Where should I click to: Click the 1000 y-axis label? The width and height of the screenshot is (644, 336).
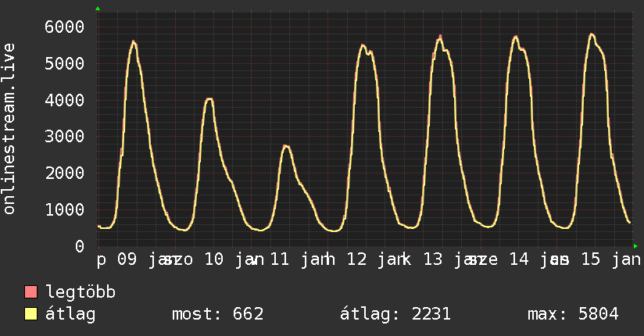pyautogui.click(x=65, y=209)
